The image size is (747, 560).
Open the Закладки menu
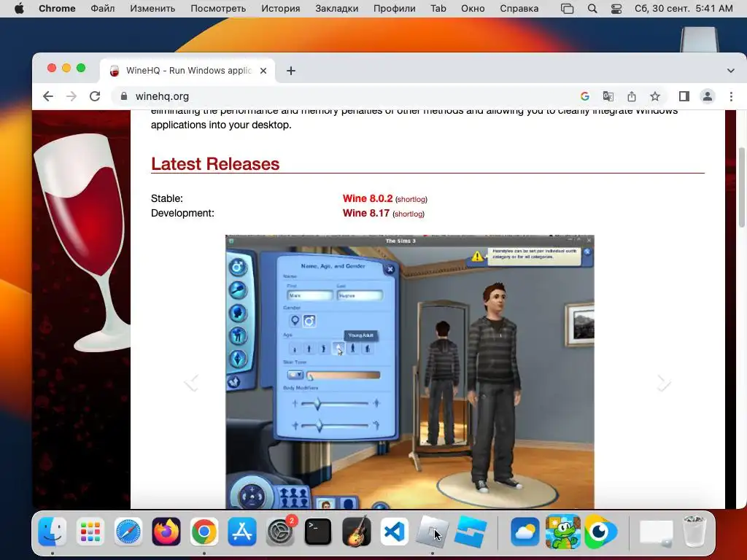click(x=337, y=9)
